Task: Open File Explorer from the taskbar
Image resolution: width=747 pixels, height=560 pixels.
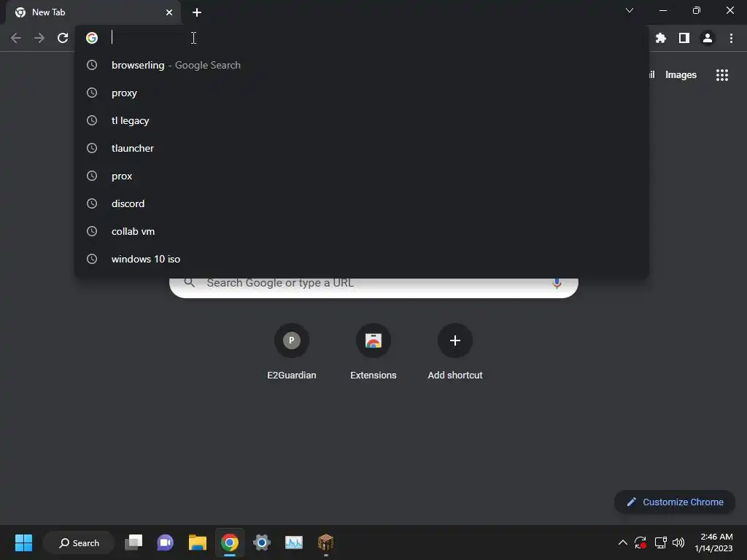Action: tap(197, 542)
